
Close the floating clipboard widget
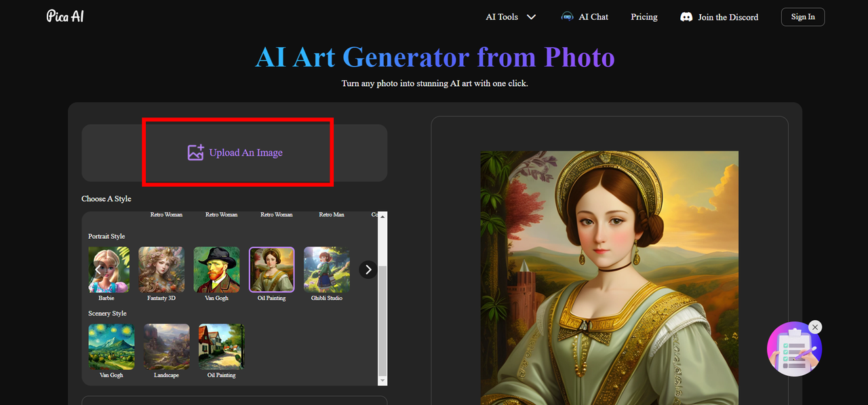tap(815, 327)
